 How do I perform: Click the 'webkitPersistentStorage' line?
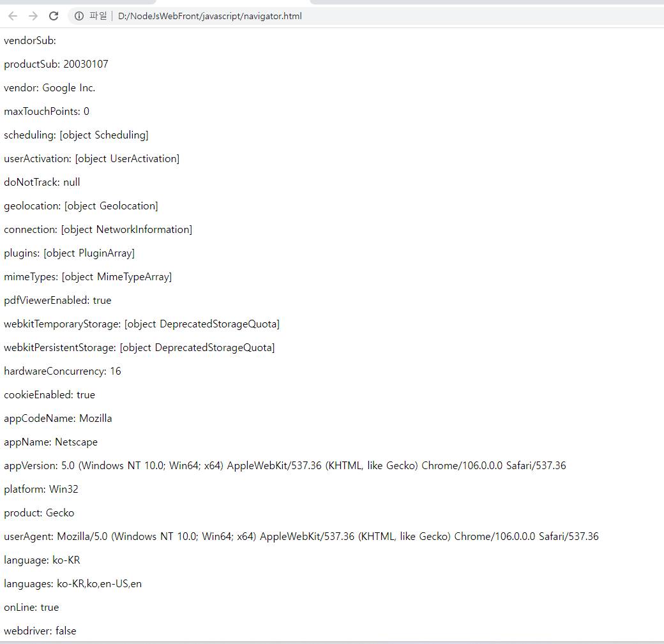139,348
